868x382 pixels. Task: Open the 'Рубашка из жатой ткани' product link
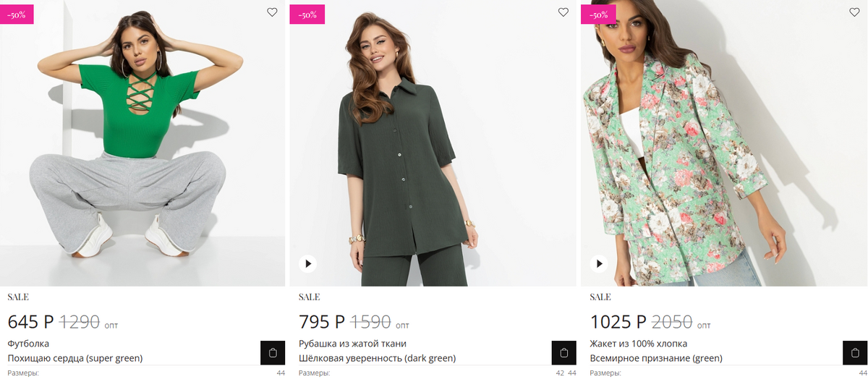(377, 351)
